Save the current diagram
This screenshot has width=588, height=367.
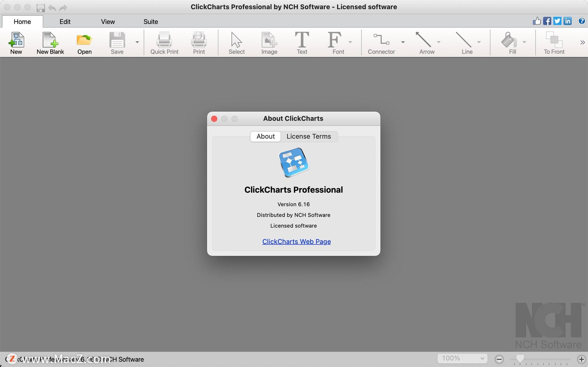[x=117, y=43]
